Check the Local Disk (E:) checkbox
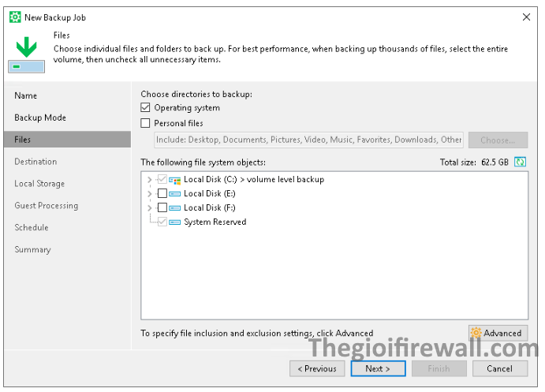The width and height of the screenshot is (545, 392). (x=162, y=193)
